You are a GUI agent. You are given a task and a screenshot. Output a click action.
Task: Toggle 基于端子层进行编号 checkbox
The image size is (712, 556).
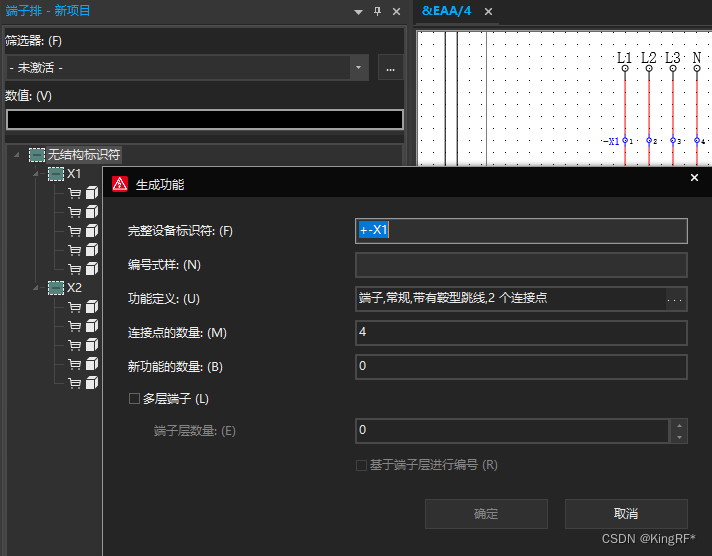361,465
